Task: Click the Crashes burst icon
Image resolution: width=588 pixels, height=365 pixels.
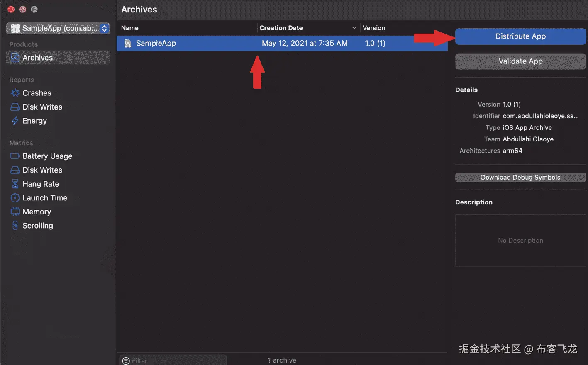Action: click(15, 93)
